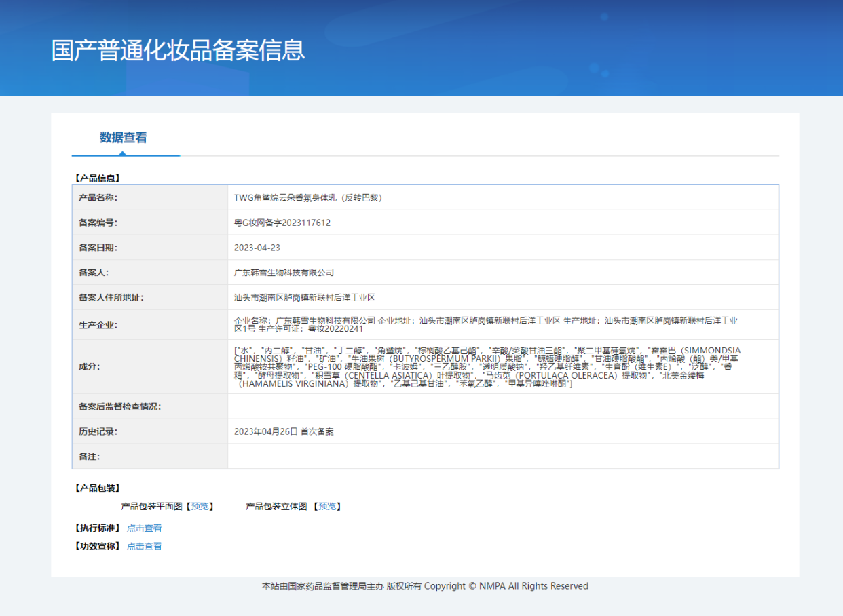This screenshot has width=843, height=616.
Task: Click the 国产普通化妆品备案信息 page title
Action: (179, 51)
